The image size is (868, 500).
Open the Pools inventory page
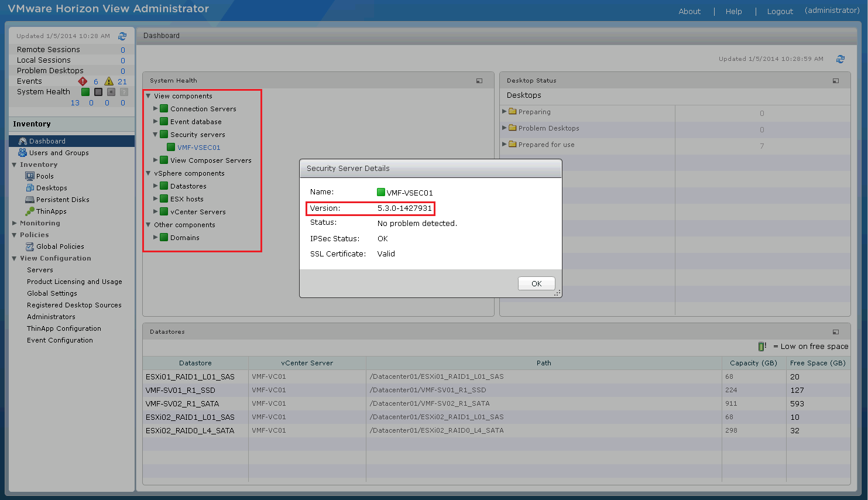click(x=44, y=176)
